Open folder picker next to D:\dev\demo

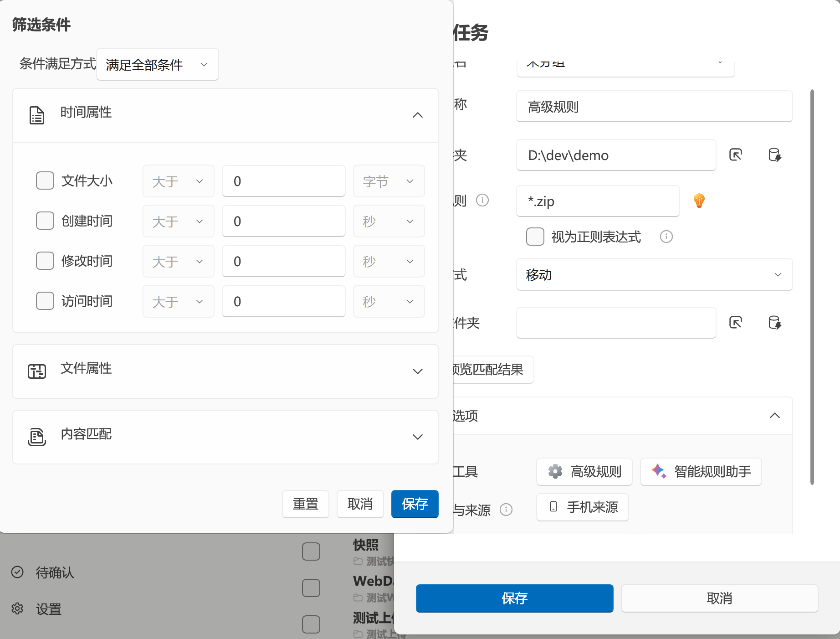click(x=736, y=155)
